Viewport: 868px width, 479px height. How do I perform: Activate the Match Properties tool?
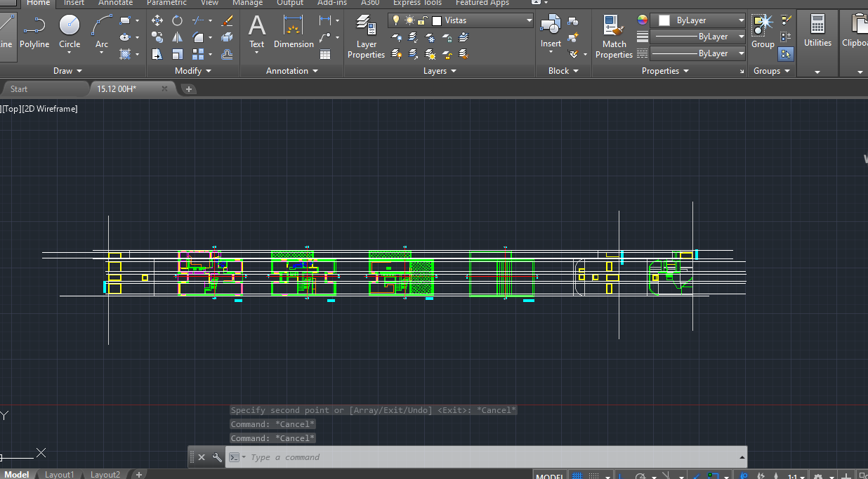pos(614,37)
